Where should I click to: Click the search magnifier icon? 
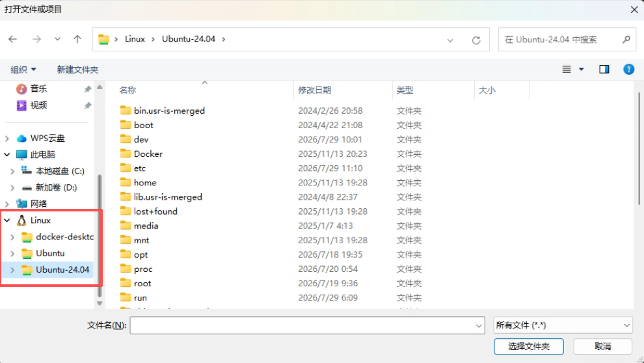626,40
